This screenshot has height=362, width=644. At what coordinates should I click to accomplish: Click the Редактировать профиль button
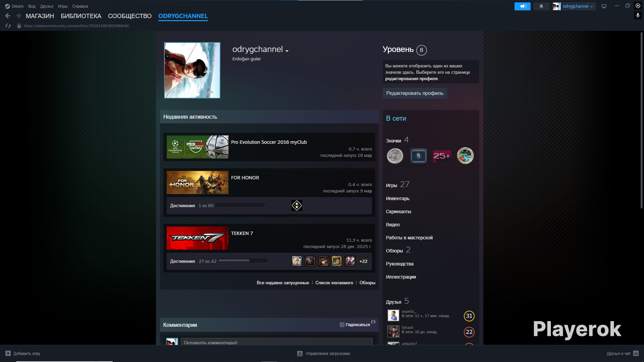(x=415, y=93)
